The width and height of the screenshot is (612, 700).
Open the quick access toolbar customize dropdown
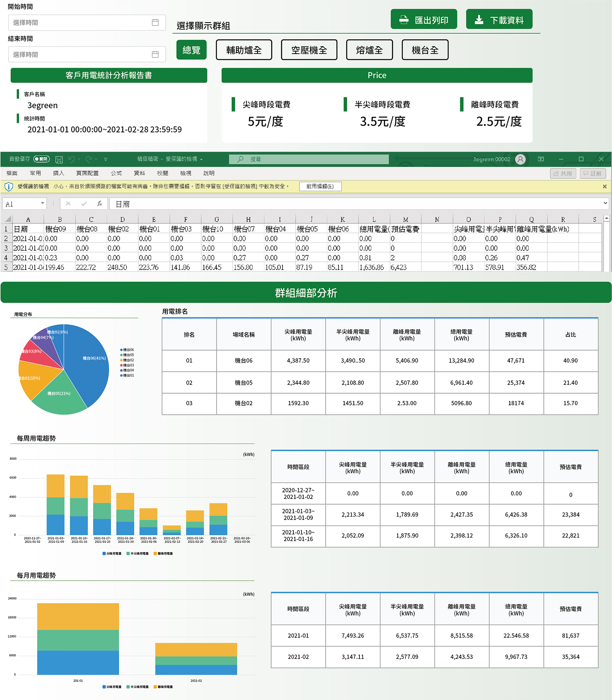pyautogui.click(x=106, y=159)
